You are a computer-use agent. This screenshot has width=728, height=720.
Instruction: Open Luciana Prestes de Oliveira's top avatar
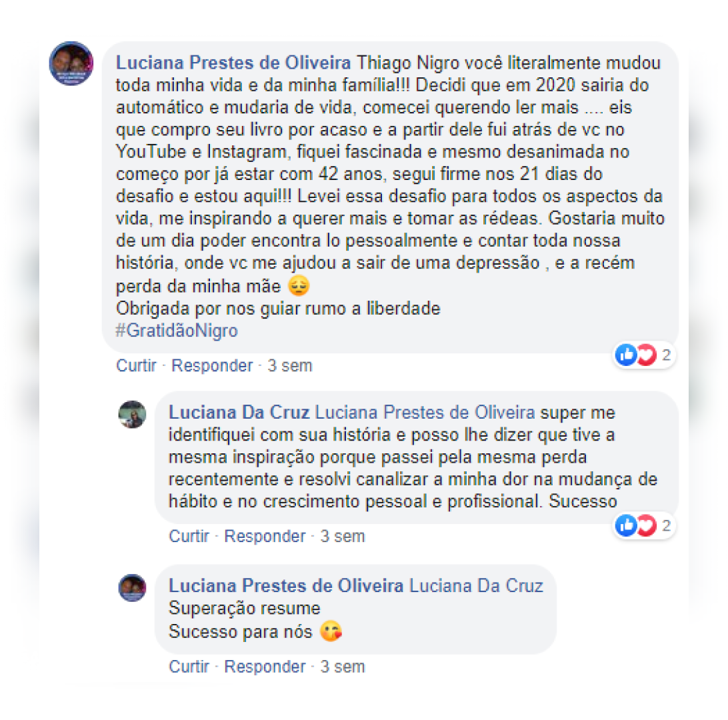(71, 63)
